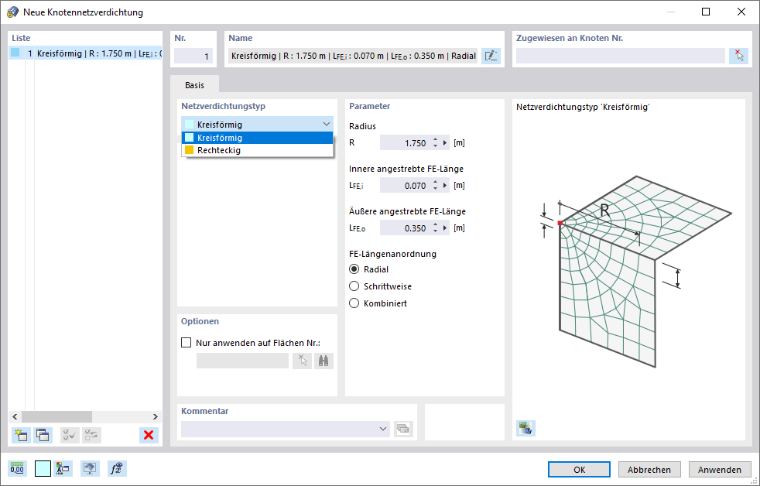Click the dialog title bar app icon
Image resolution: width=760 pixels, height=486 pixels.
point(13,12)
